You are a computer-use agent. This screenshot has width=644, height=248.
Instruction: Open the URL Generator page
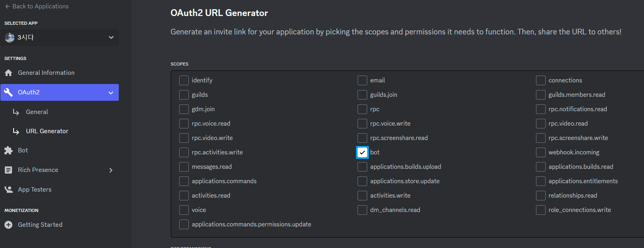(x=47, y=131)
